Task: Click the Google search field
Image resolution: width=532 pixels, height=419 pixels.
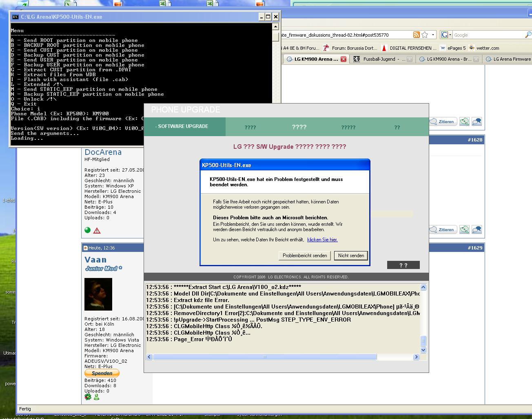Action: (488, 35)
